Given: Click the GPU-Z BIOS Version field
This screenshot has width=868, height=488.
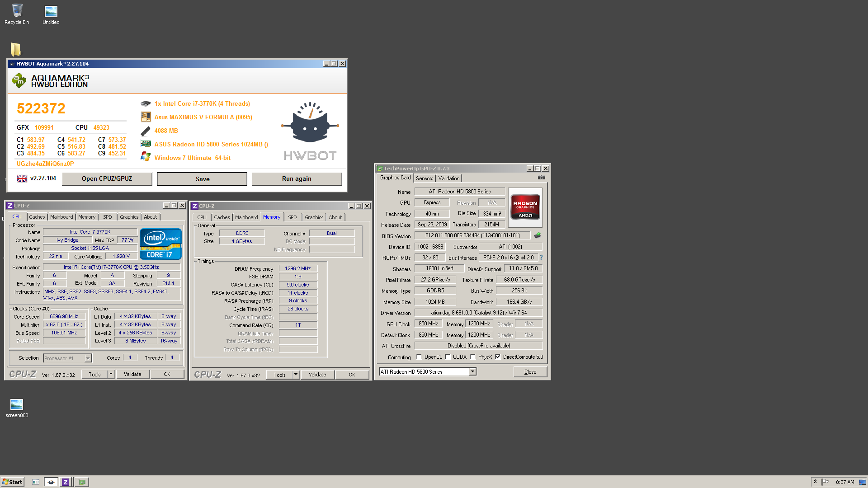Looking at the screenshot, I should [x=472, y=235].
